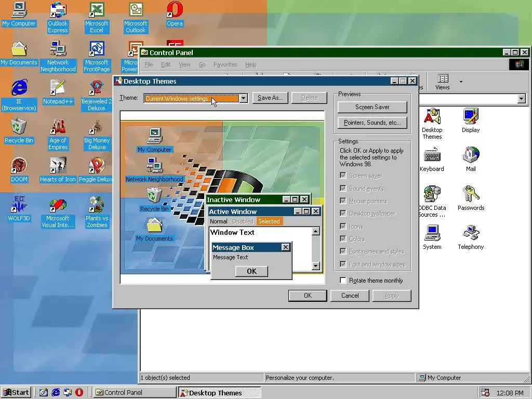This screenshot has width=532, height=399.
Task: Launch Internet Explorer from Quick Launch
Action: click(x=56, y=393)
